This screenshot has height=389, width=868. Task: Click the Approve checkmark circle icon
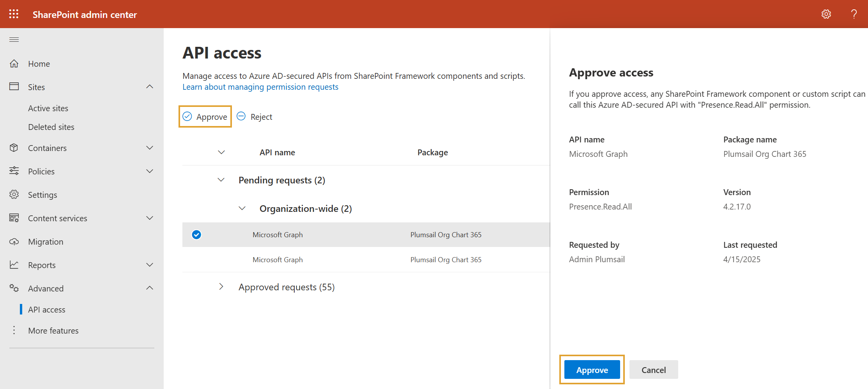(x=187, y=116)
